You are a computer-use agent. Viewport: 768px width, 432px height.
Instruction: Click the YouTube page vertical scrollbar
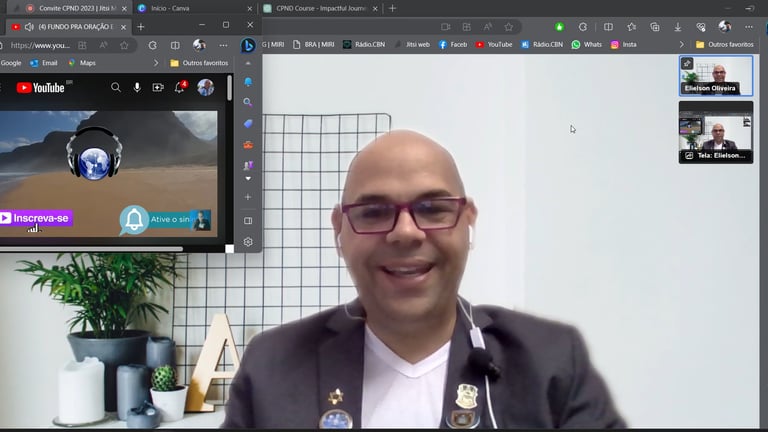click(x=229, y=90)
